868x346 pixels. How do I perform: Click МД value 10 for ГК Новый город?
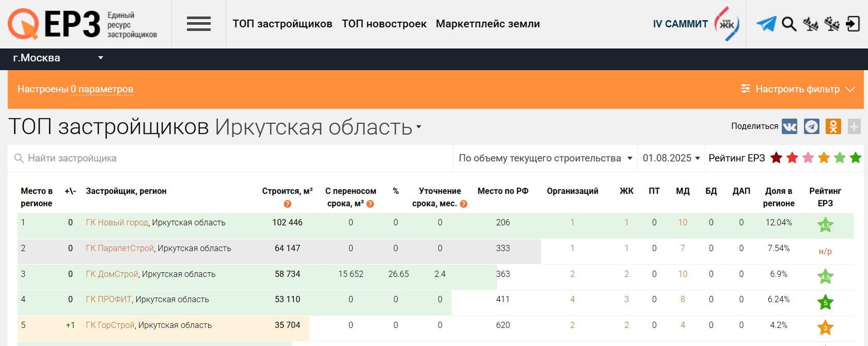click(x=683, y=223)
